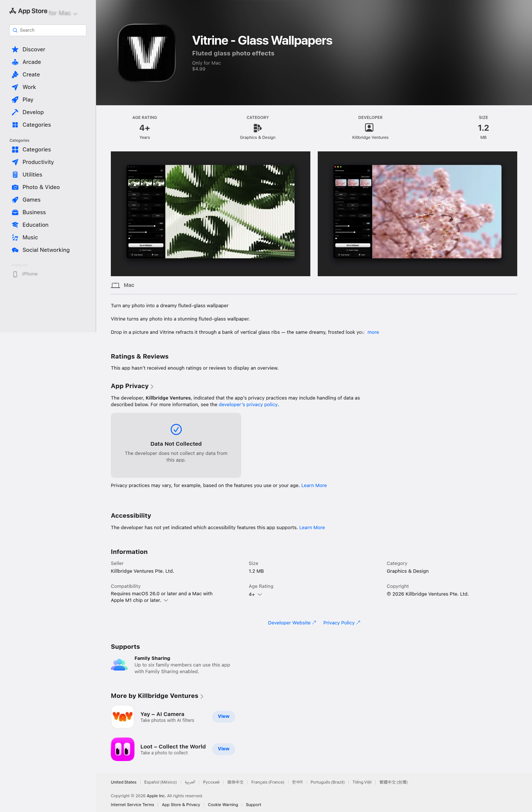
Task: Expand the description with 'more'
Action: coord(373,332)
